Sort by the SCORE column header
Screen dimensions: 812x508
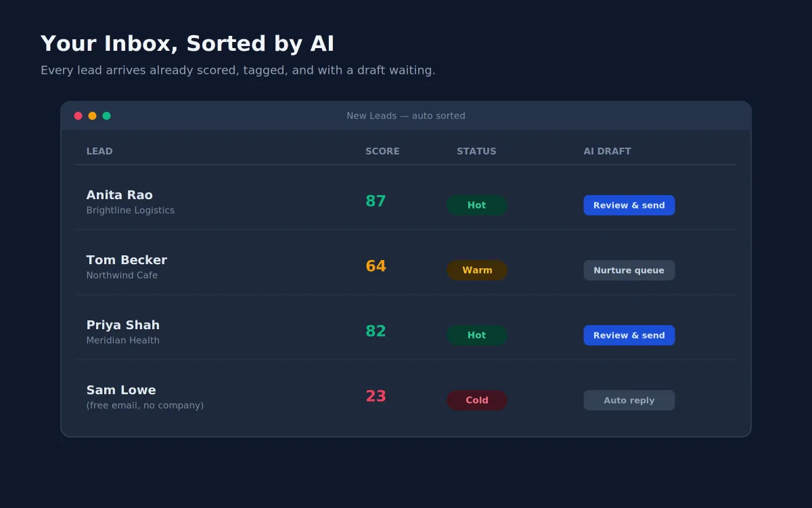point(382,151)
